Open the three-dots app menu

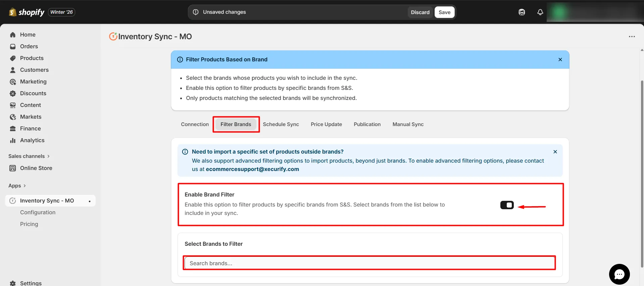[632, 37]
